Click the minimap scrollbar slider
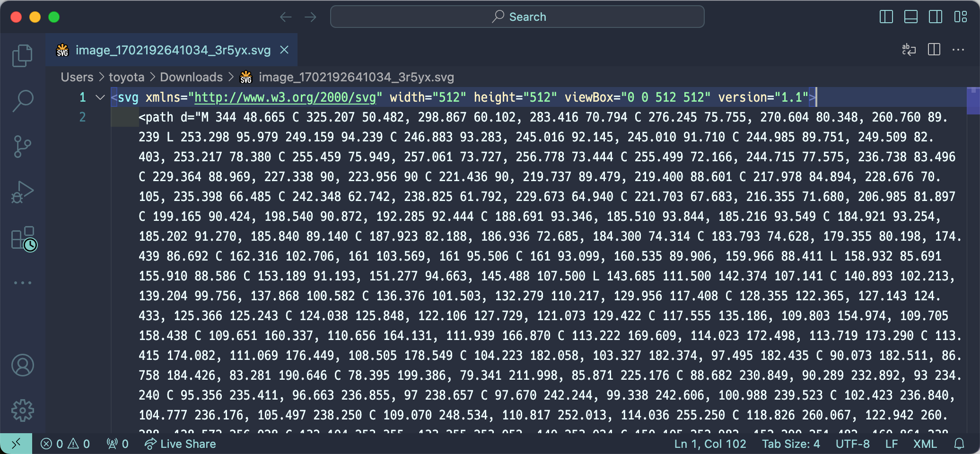 [973, 101]
